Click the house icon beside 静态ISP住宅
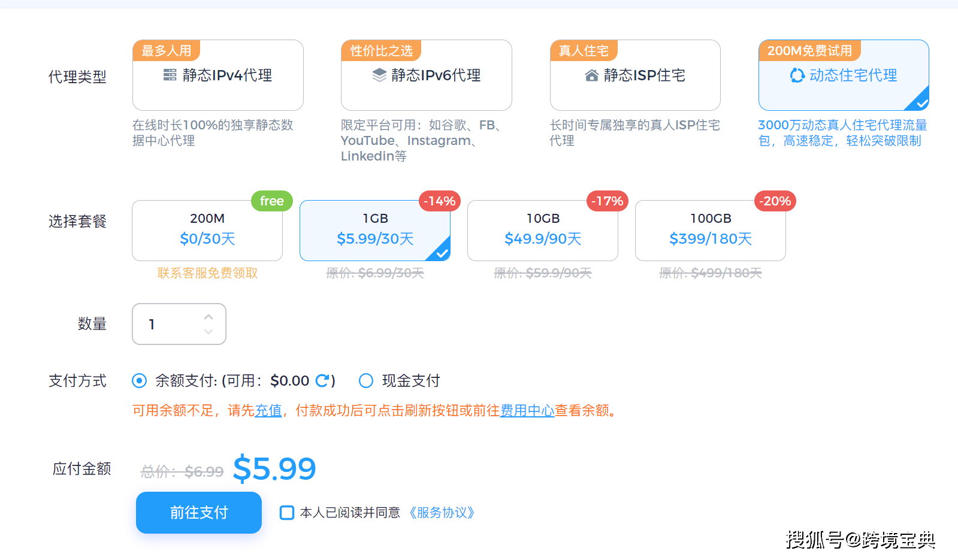 (592, 75)
